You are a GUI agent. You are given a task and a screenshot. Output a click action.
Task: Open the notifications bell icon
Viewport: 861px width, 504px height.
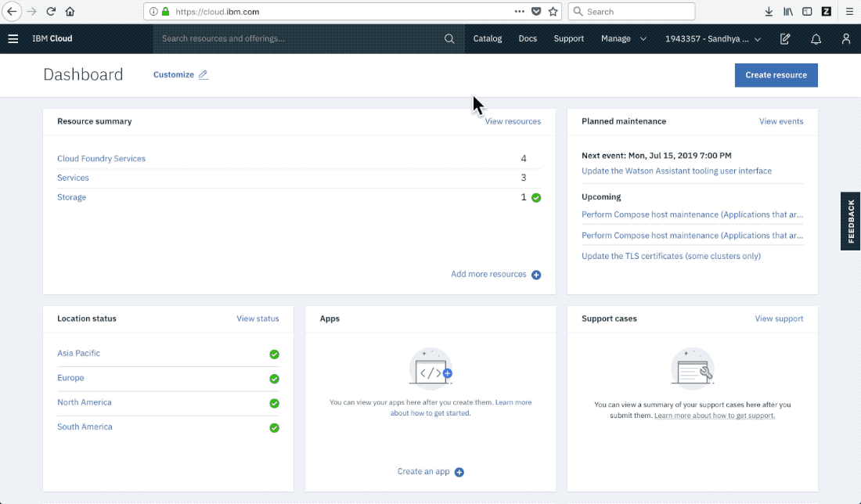pyautogui.click(x=816, y=38)
